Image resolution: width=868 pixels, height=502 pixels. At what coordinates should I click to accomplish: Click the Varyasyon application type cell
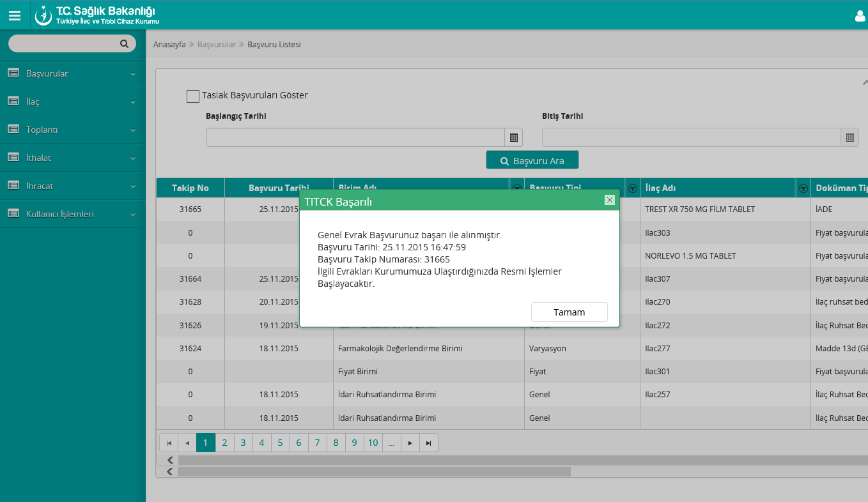point(582,348)
